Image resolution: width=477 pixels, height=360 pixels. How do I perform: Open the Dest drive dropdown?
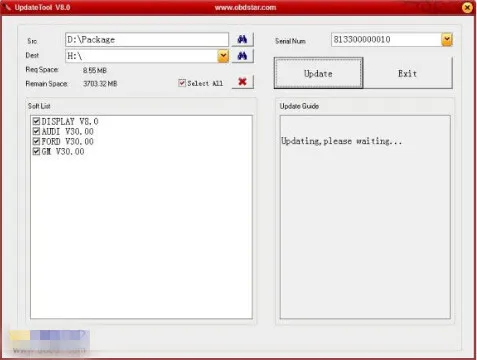223,56
